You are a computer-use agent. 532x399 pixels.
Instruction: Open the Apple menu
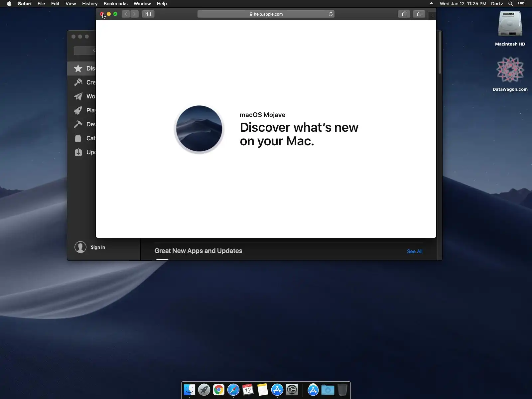(9, 4)
